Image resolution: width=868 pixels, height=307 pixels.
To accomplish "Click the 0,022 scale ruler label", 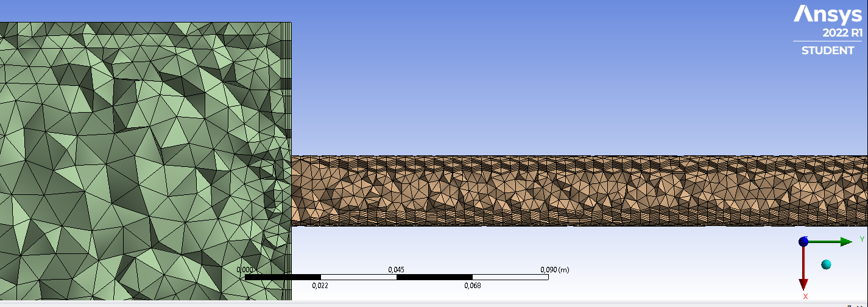I will [320, 285].
